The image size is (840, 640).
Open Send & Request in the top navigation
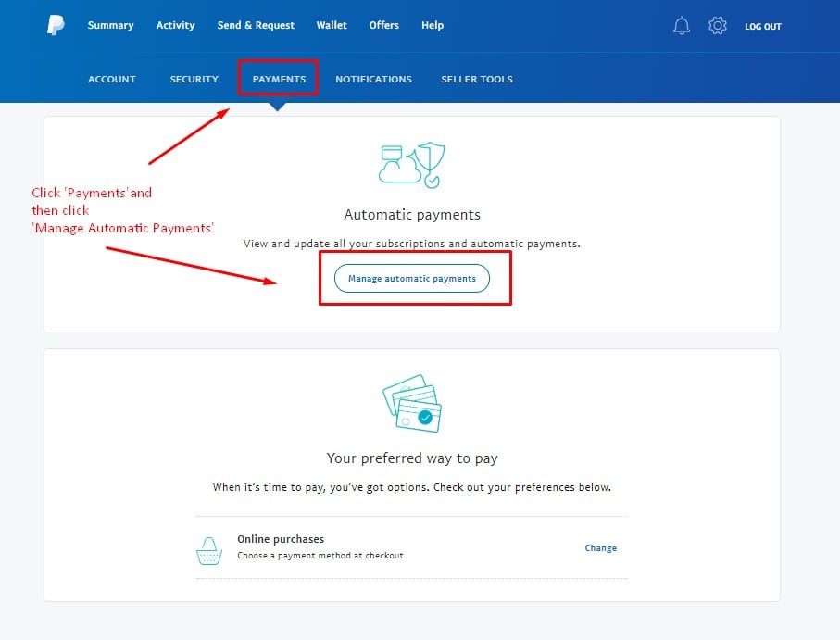(x=256, y=25)
